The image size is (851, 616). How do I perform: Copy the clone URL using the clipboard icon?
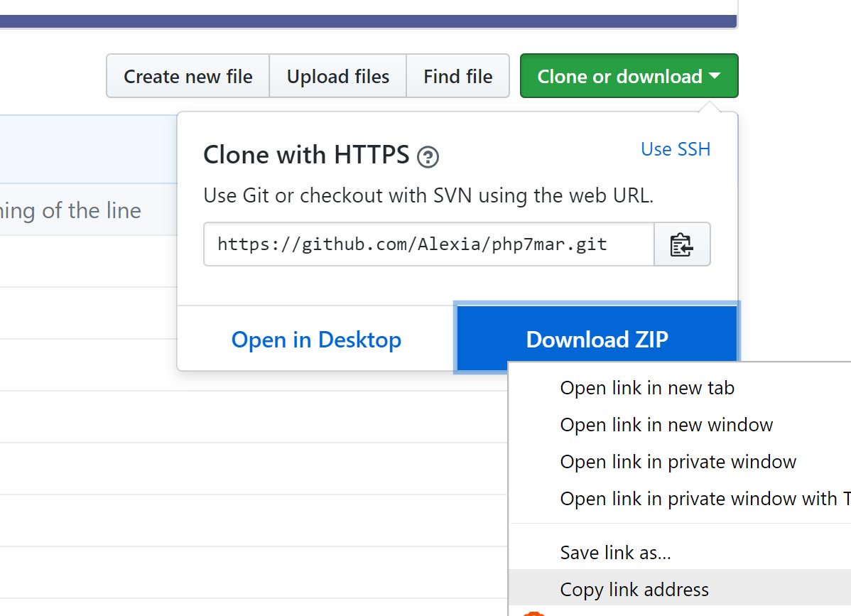pos(681,244)
